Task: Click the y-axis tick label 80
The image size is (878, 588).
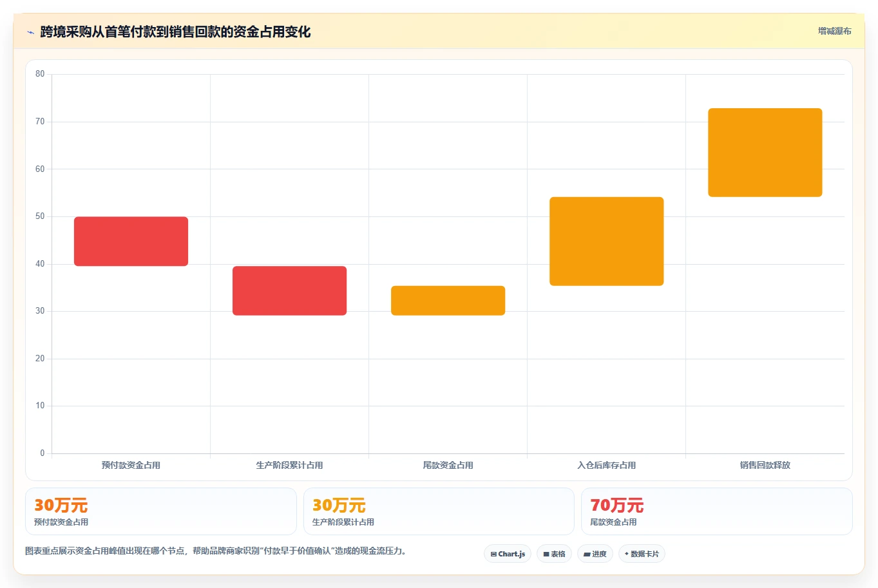Action: [40, 74]
